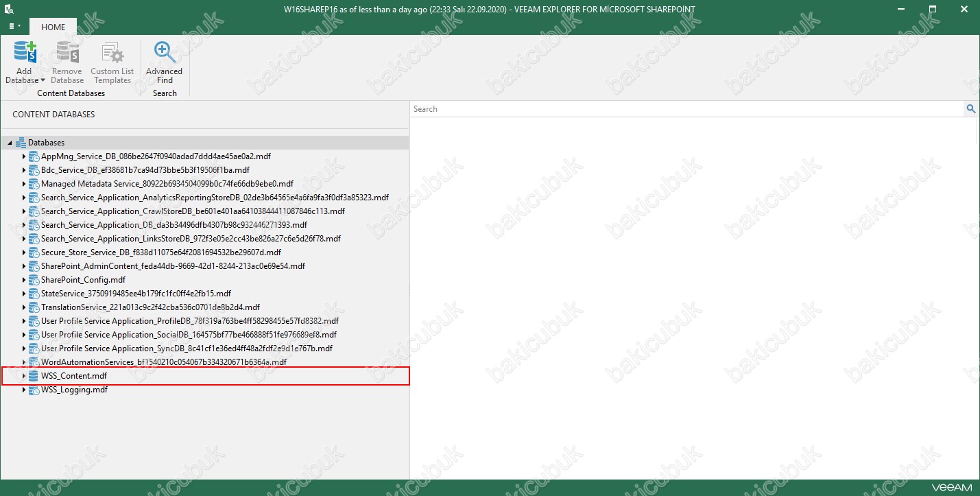Click the SharePoint_AdminContent database icon

point(34,266)
